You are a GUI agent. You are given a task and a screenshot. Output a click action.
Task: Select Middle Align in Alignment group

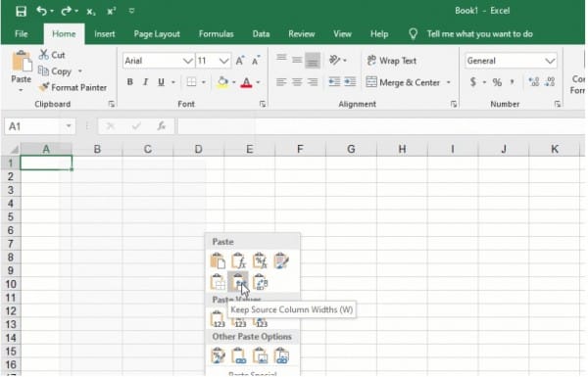click(297, 60)
